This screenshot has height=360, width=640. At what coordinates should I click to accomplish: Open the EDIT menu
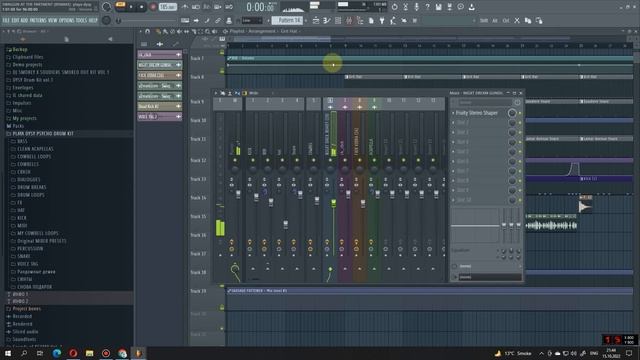point(16,20)
